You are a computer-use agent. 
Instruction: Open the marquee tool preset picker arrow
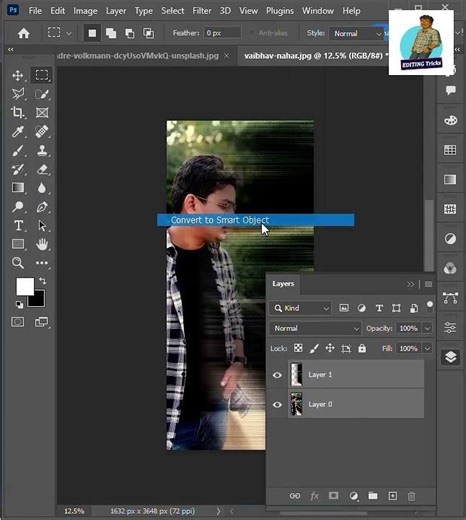69,34
